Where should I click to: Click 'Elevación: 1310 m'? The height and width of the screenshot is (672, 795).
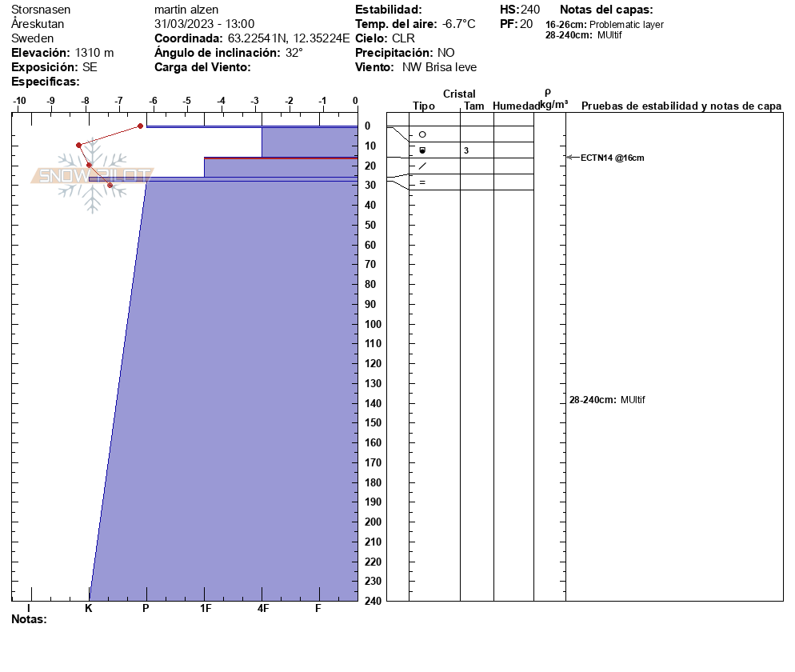(x=62, y=53)
